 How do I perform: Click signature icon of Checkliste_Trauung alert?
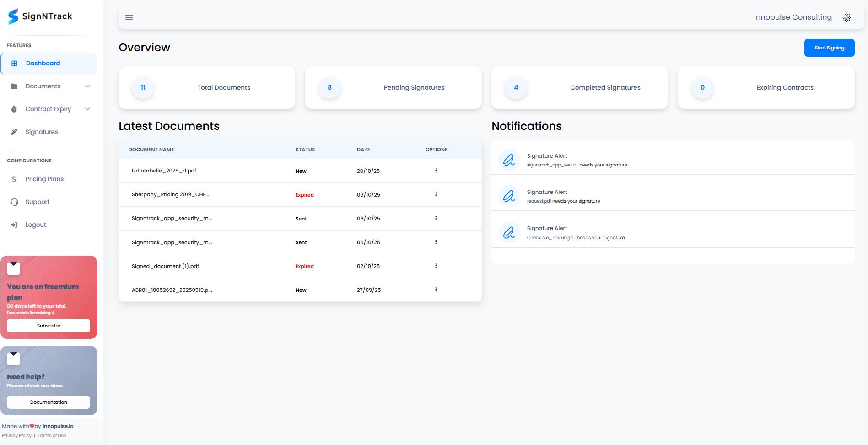coord(509,232)
